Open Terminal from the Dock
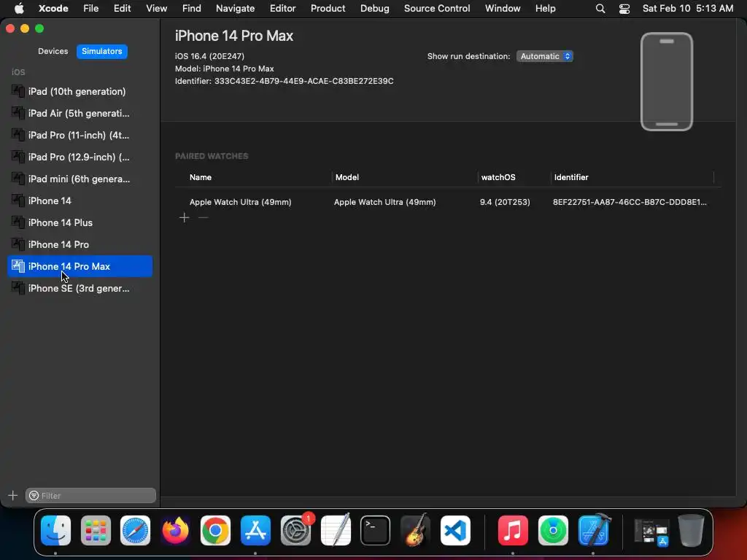The height and width of the screenshot is (560, 747). point(376,531)
